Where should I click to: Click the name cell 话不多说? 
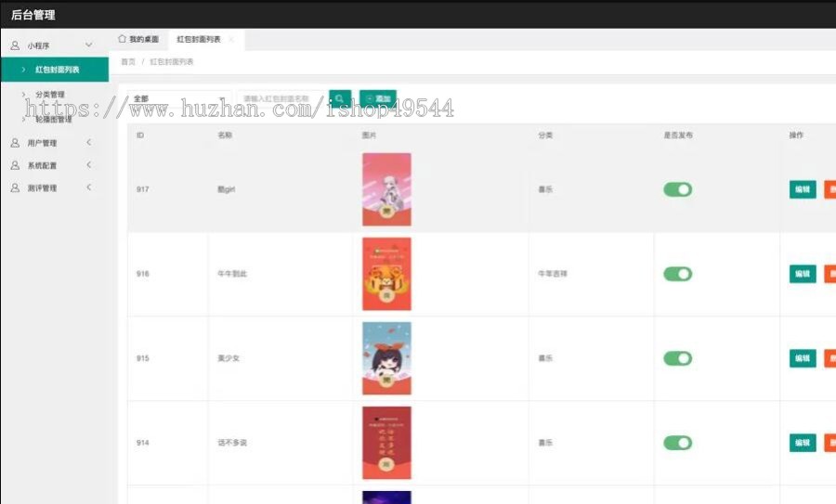(232, 443)
